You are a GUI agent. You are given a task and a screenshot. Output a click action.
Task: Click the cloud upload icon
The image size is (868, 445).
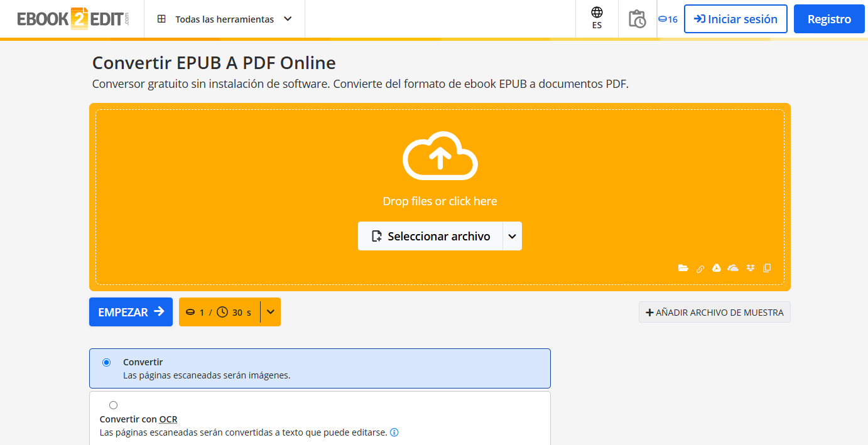click(x=440, y=157)
